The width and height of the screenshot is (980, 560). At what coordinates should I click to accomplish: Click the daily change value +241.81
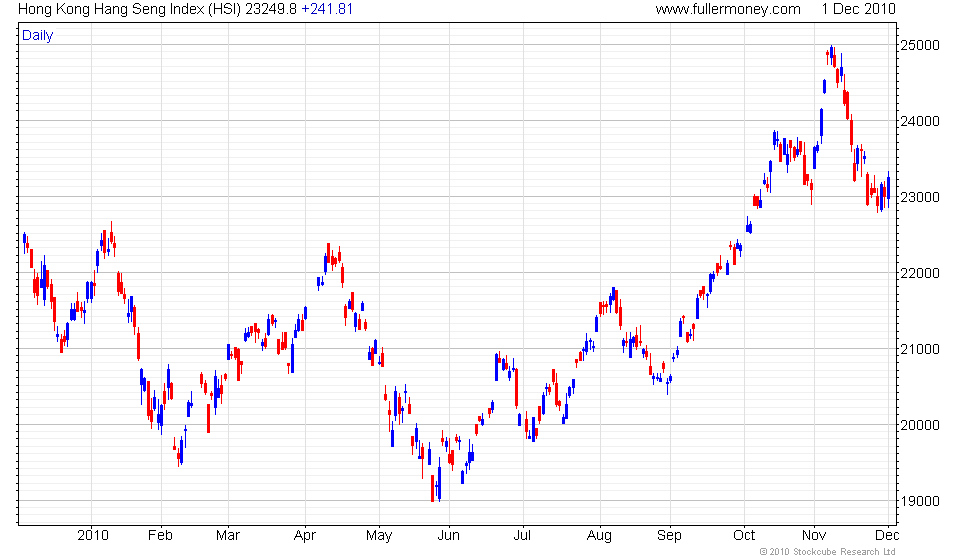click(x=327, y=9)
